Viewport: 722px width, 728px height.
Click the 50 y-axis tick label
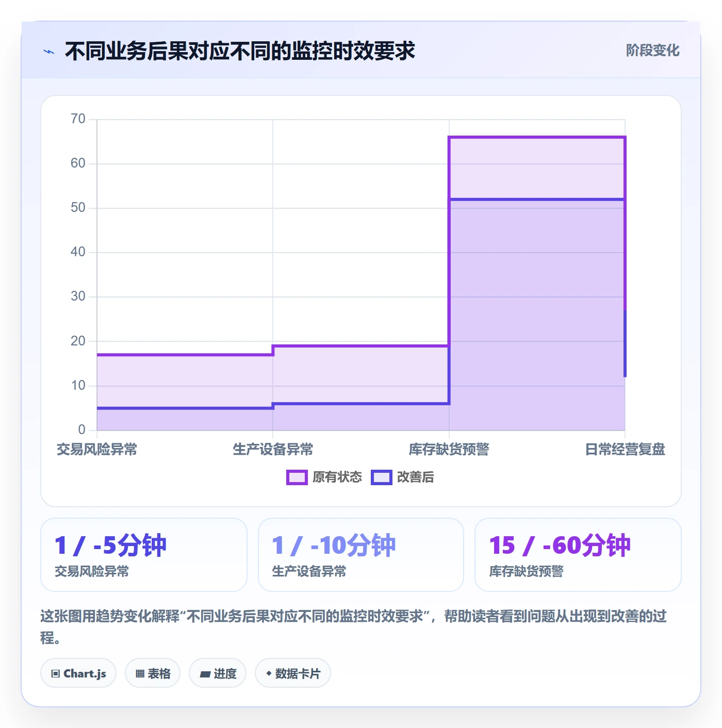point(78,208)
